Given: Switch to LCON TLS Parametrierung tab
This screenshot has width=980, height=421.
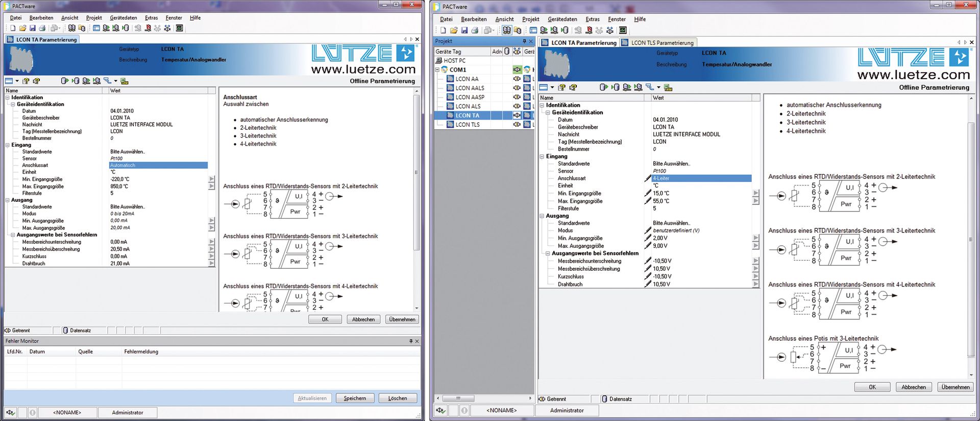Looking at the screenshot, I should tap(658, 43).
